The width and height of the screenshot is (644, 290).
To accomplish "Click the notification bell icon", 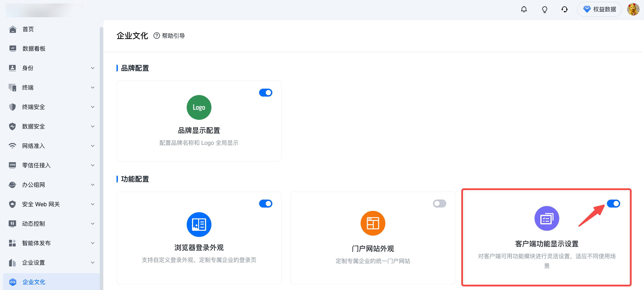I will click(x=524, y=10).
